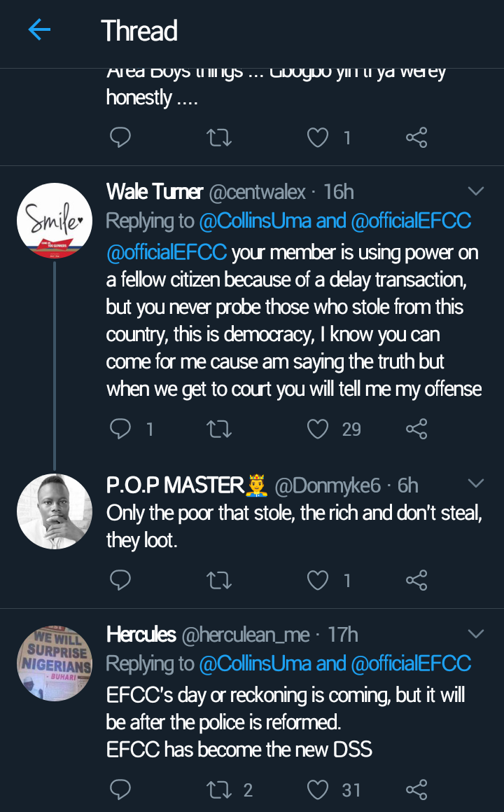The width and height of the screenshot is (504, 812).
Task: Open the chevron menu on the Hercules tweet
Action: click(476, 634)
